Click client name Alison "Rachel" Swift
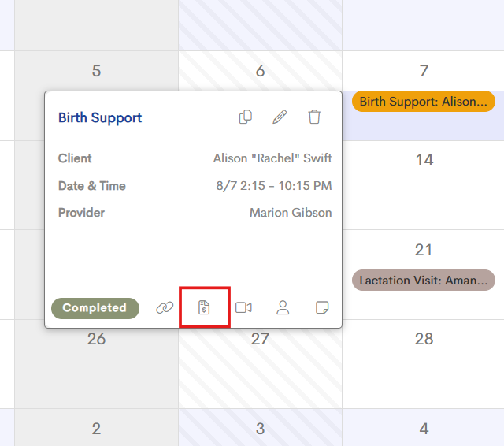Screen dimensions: 504x446 [272, 158]
